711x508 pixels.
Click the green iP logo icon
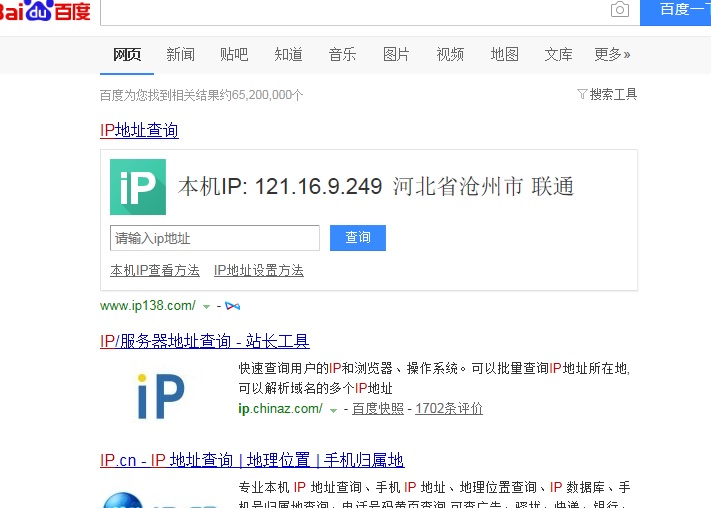pos(138,187)
